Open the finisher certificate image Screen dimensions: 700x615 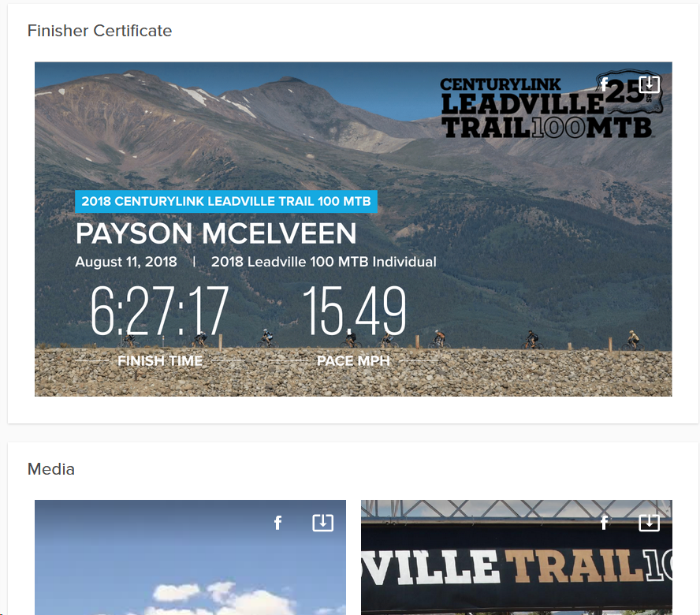coord(353,229)
